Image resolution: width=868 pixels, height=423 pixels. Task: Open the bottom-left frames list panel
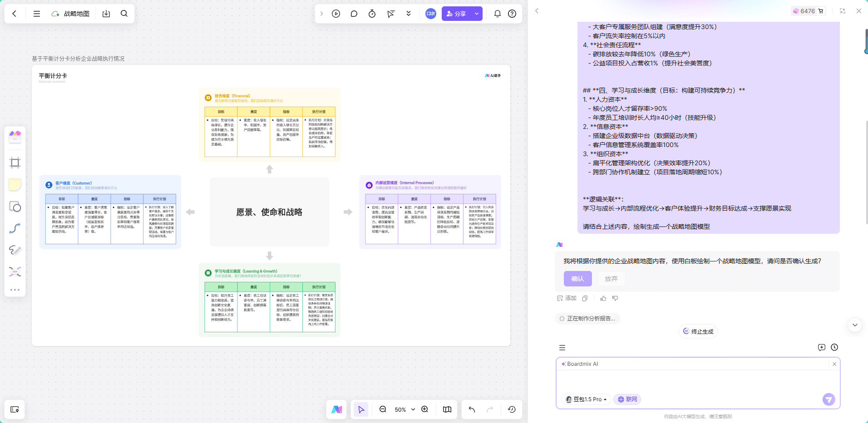(15, 409)
